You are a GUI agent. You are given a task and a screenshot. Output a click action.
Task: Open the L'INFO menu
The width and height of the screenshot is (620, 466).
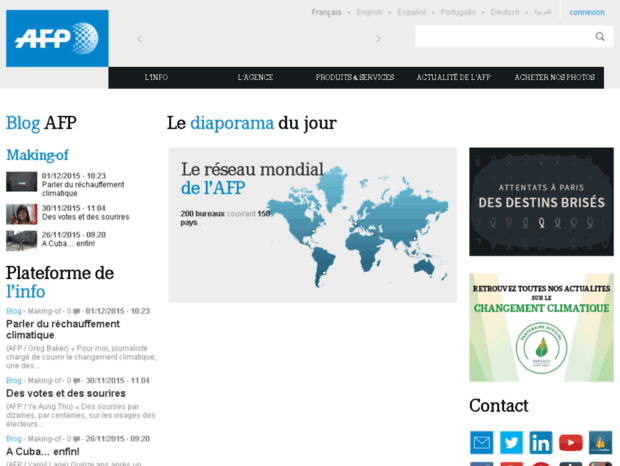pyautogui.click(x=158, y=77)
